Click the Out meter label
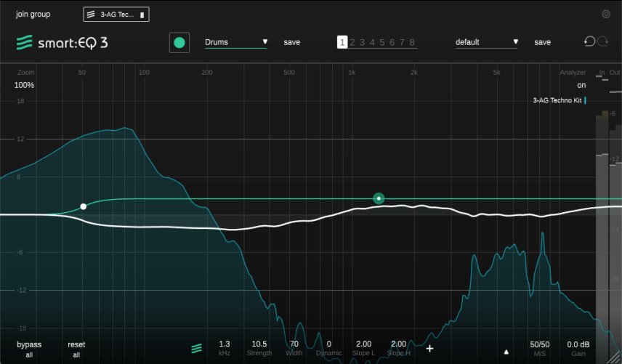This screenshot has width=622, height=364. pos(615,72)
